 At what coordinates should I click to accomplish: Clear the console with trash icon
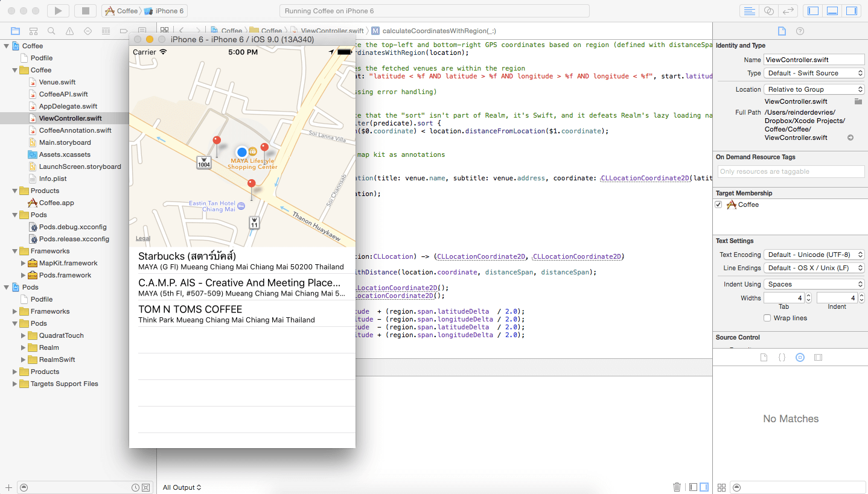[677, 487]
